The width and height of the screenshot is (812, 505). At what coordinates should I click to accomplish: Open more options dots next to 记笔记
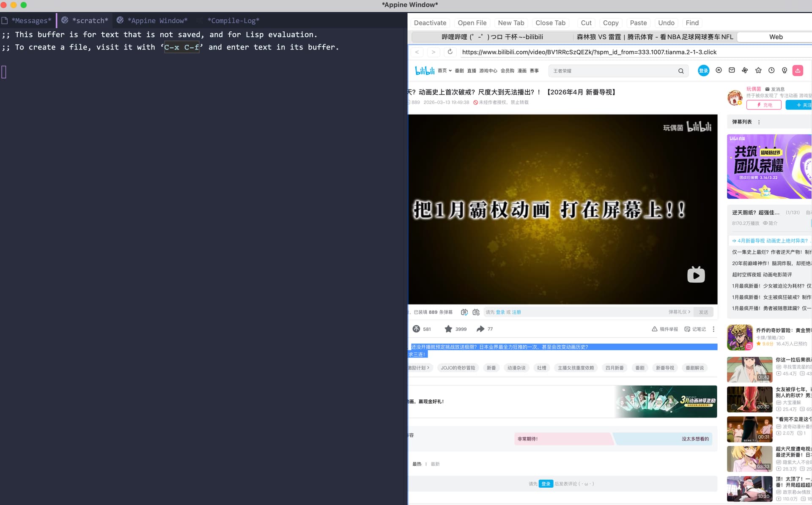tap(713, 329)
